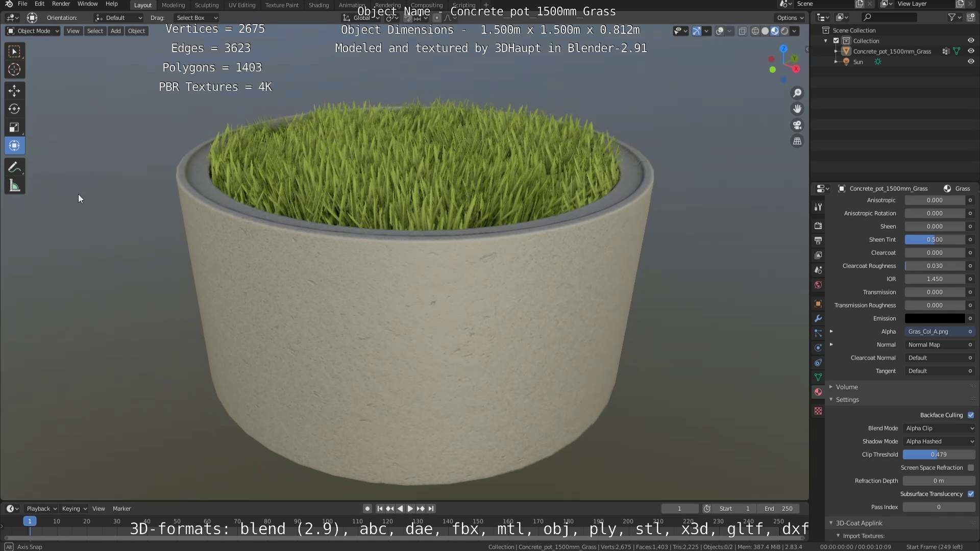Open the Output properties tab

tap(818, 240)
